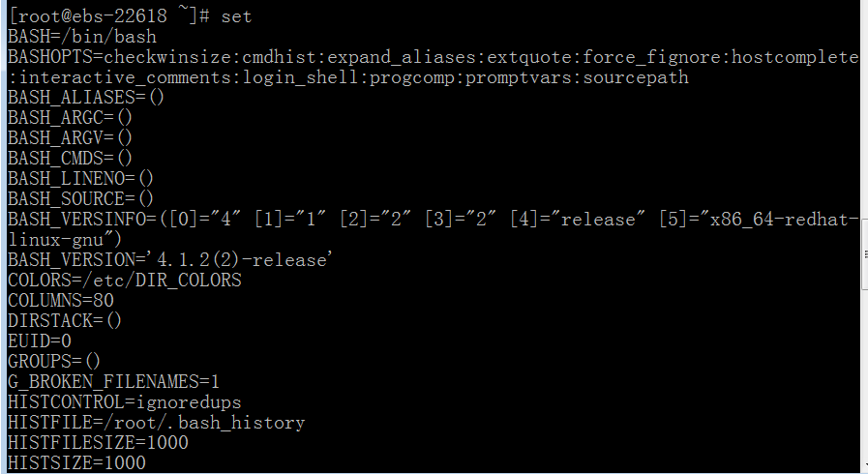
Task: Click the BASHOPTS variable name
Action: click(49, 57)
